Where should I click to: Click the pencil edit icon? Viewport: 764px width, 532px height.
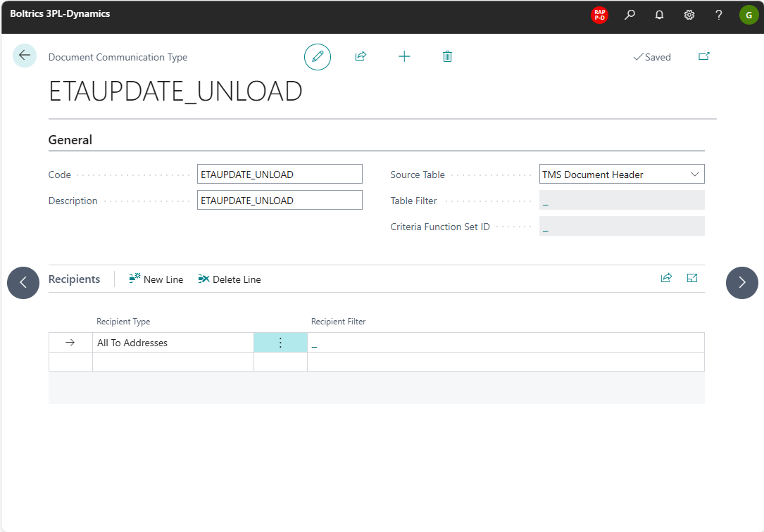(318, 56)
